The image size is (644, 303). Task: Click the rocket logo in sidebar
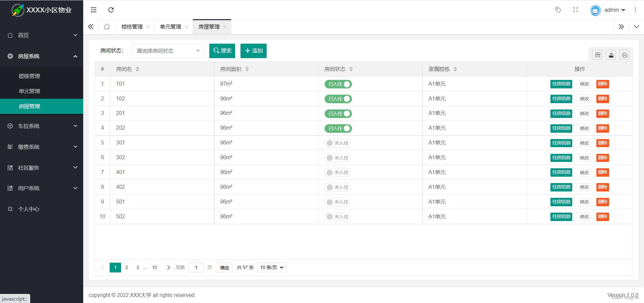(x=18, y=10)
